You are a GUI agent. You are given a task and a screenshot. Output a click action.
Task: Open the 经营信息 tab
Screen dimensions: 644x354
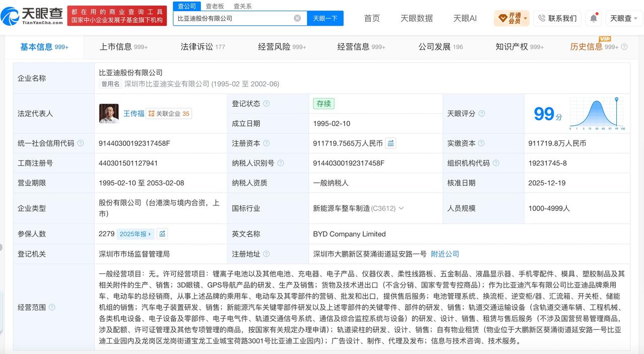pyautogui.click(x=361, y=47)
